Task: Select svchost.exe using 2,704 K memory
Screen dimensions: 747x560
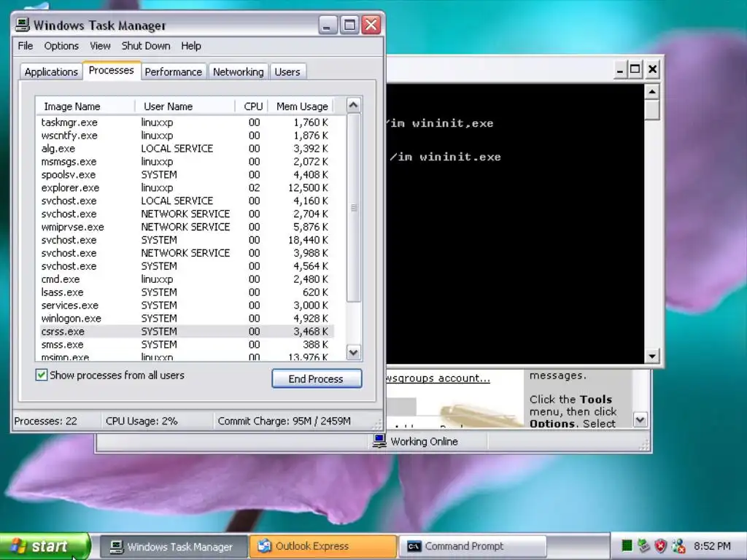Action: coord(187,214)
